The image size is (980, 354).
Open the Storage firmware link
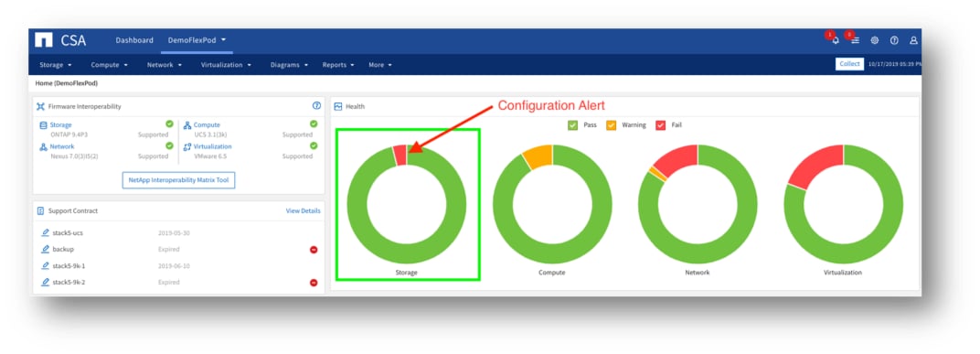(60, 125)
